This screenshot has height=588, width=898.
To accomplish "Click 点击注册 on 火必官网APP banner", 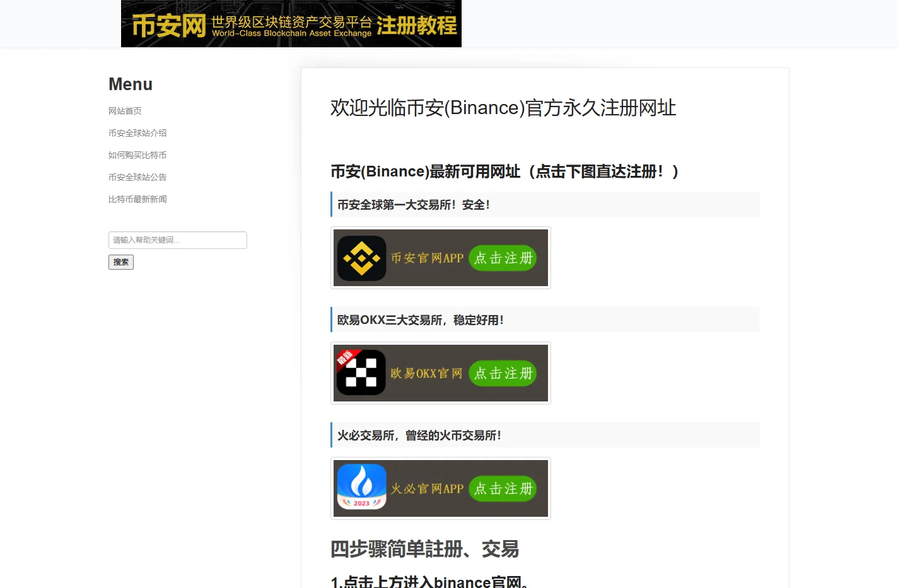I will [503, 488].
